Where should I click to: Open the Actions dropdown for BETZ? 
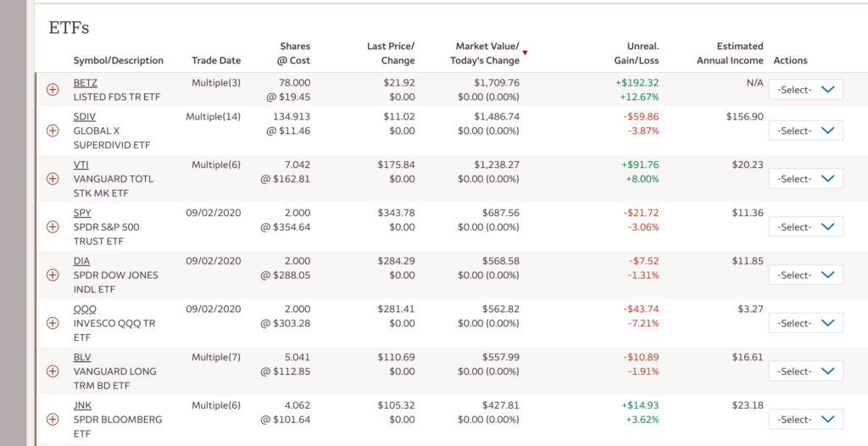click(x=805, y=90)
